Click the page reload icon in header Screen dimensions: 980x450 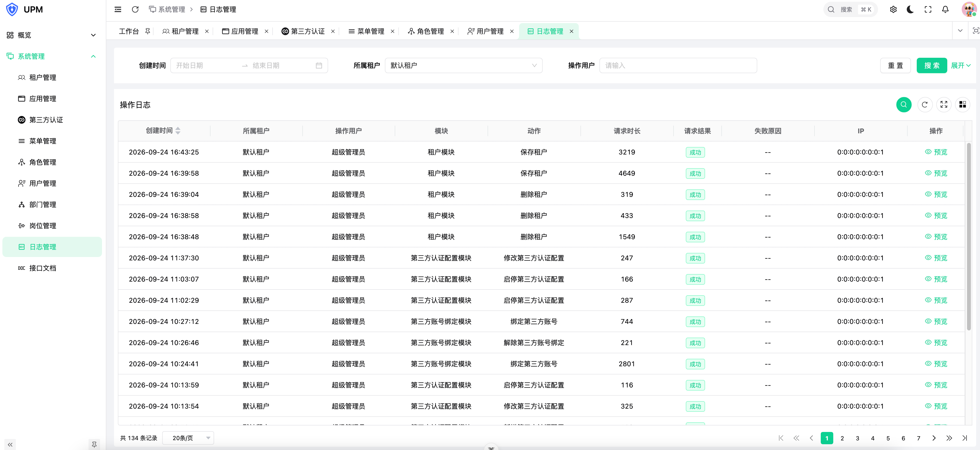tap(135, 10)
